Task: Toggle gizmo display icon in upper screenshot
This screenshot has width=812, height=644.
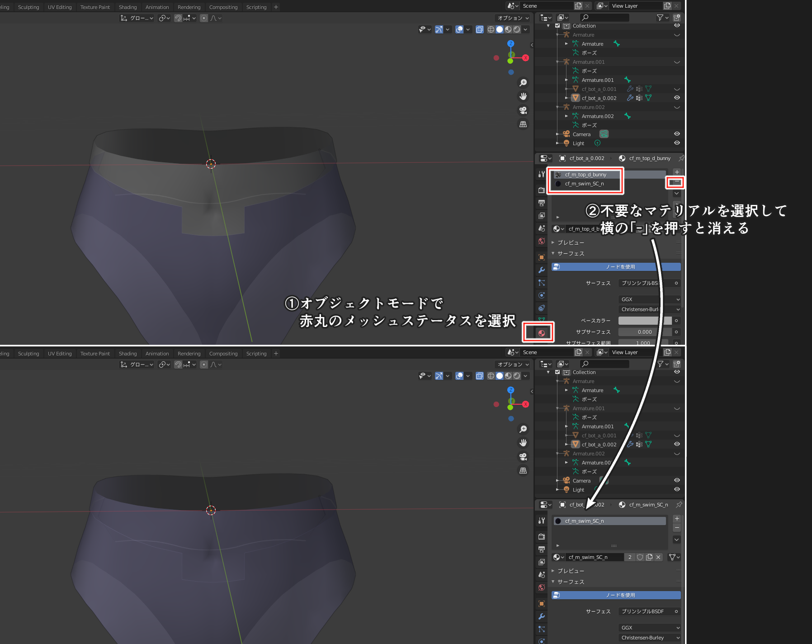Action: coord(439,29)
